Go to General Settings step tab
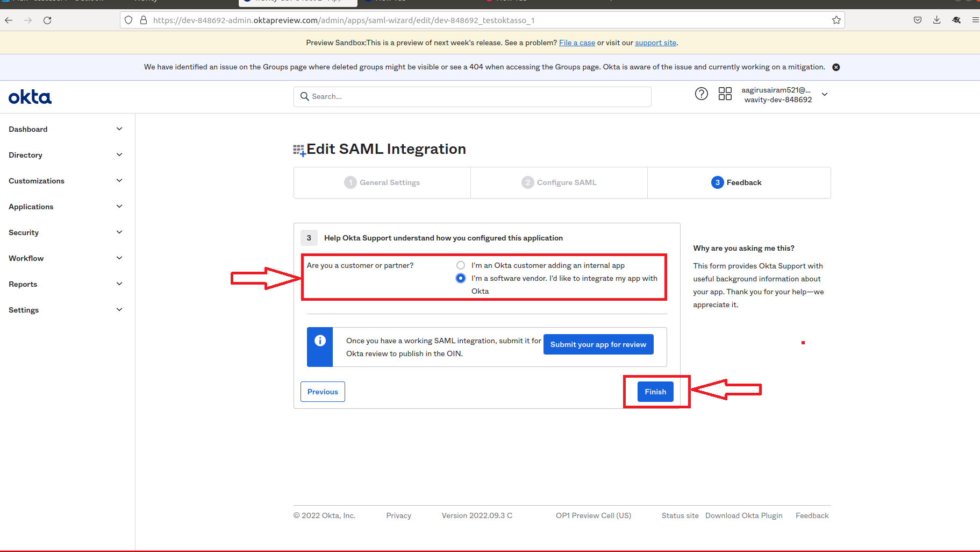 pos(382,182)
